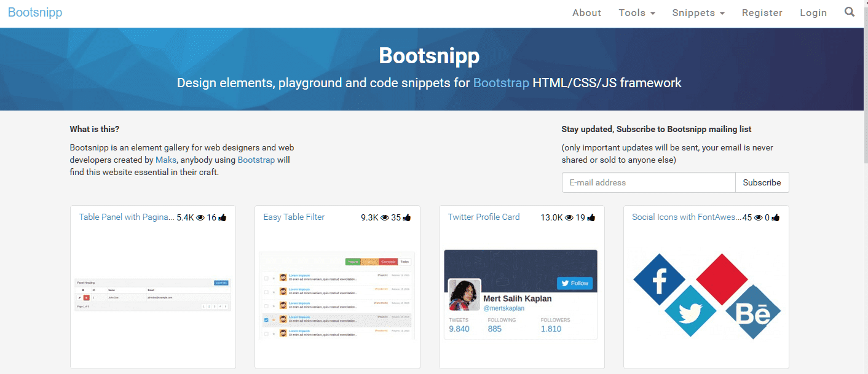Viewport: 868px width, 374px height.
Task: Click the Behance diamond icon
Action: tap(753, 312)
